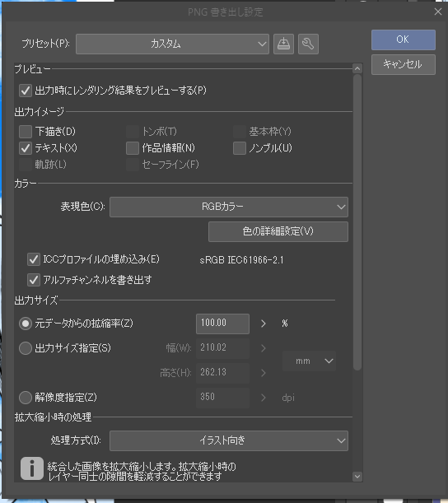This screenshot has height=503, width=448.
Task: Enable the 下描き(D) checkbox
Action: pos(26,132)
